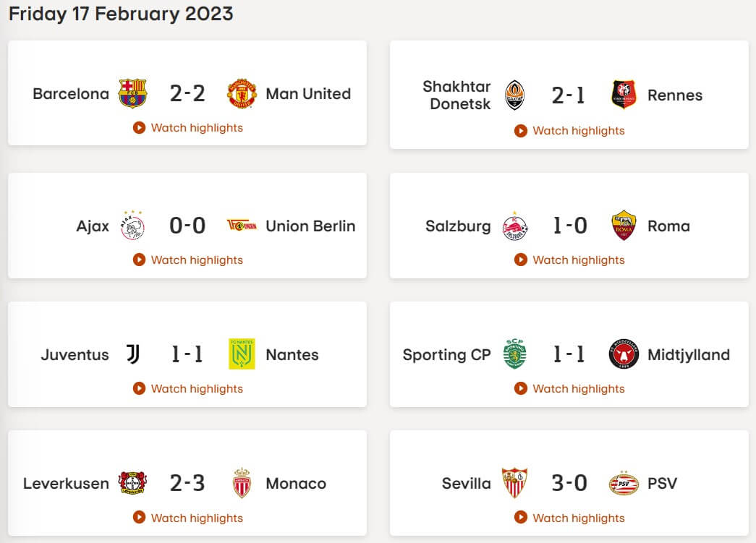
Task: Play highlights icon for Leverkusen vs Monaco
Action: click(140, 518)
